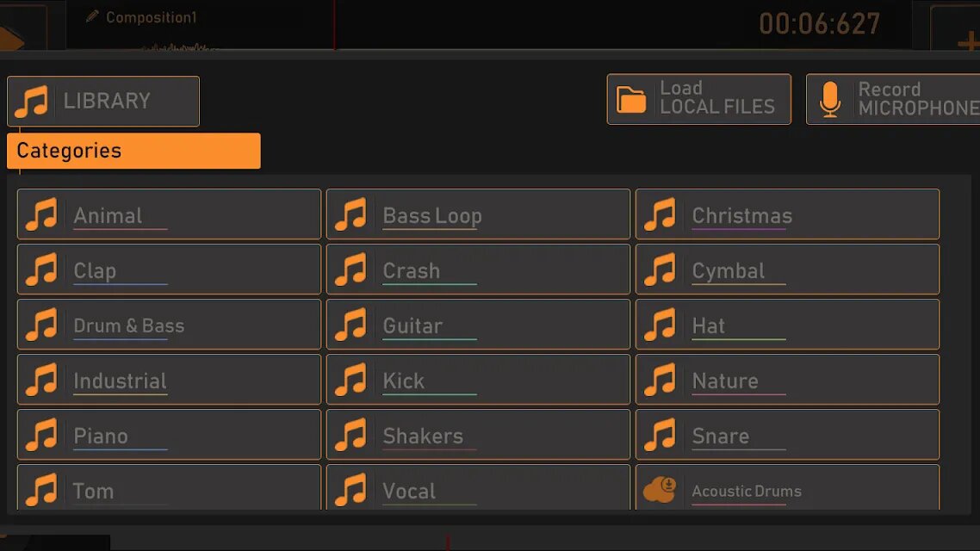Click the Drum & Bass label text
980x551 pixels.
click(129, 325)
